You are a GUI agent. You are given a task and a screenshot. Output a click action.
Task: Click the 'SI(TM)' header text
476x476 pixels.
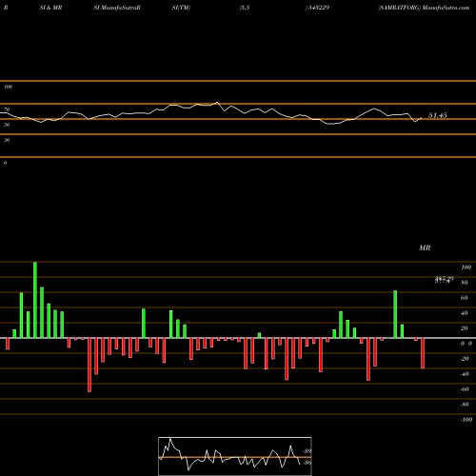pyautogui.click(x=181, y=8)
